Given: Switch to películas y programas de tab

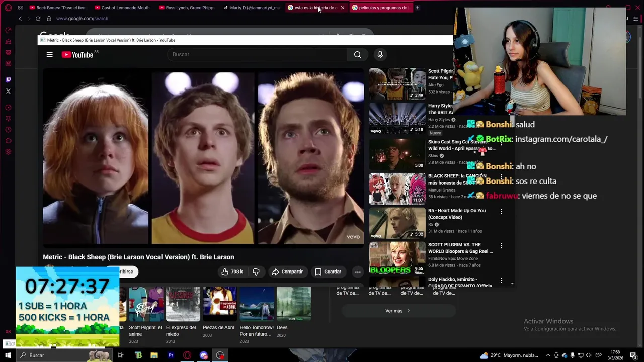Looking at the screenshot, I should 380,8.
